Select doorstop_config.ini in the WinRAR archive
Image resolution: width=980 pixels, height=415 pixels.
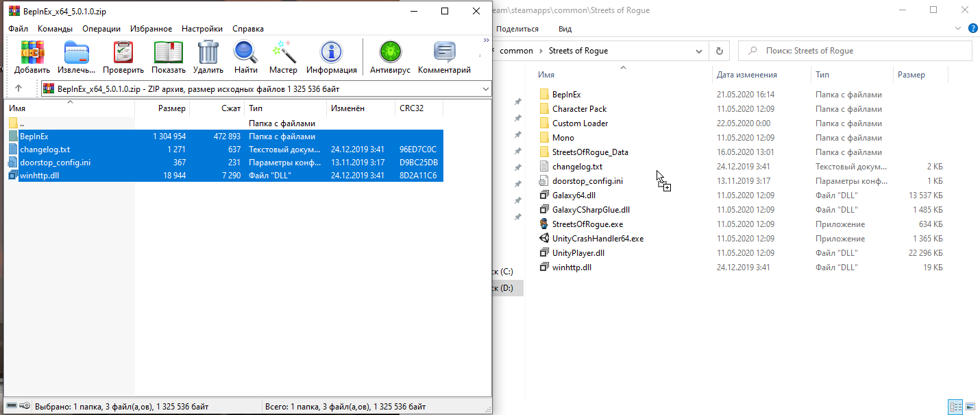click(225, 163)
